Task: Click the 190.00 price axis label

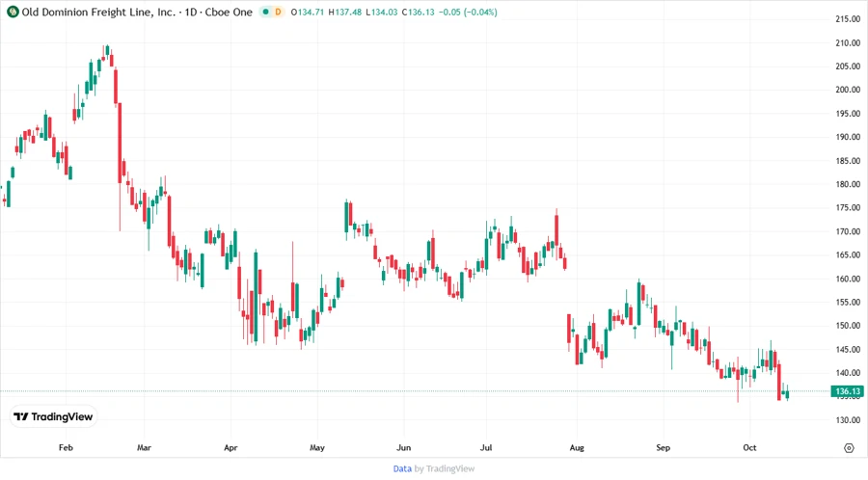Action: (x=848, y=137)
